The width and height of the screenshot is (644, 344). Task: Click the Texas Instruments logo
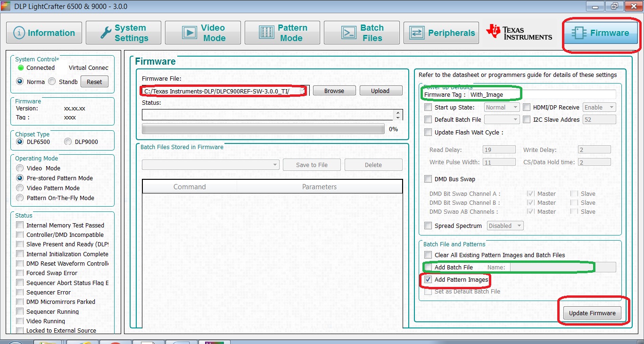[x=519, y=33]
